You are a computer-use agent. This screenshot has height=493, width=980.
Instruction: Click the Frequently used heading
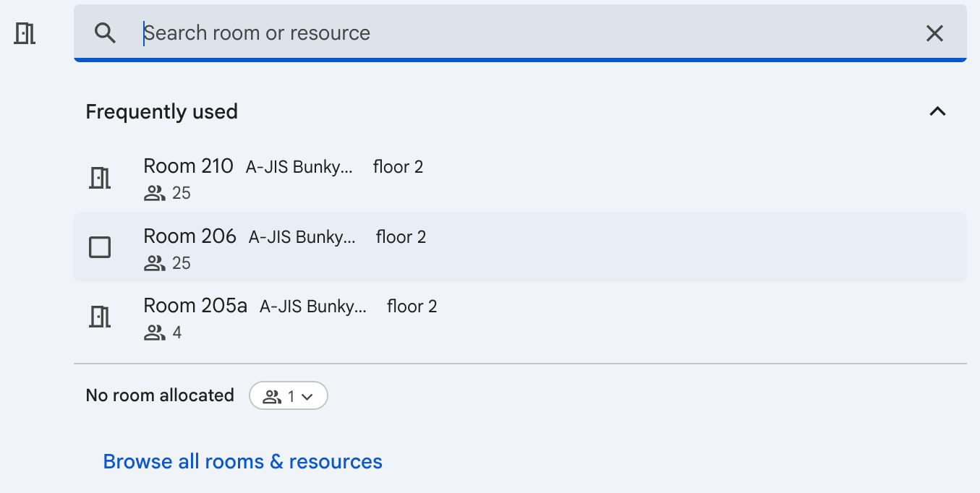point(162,112)
